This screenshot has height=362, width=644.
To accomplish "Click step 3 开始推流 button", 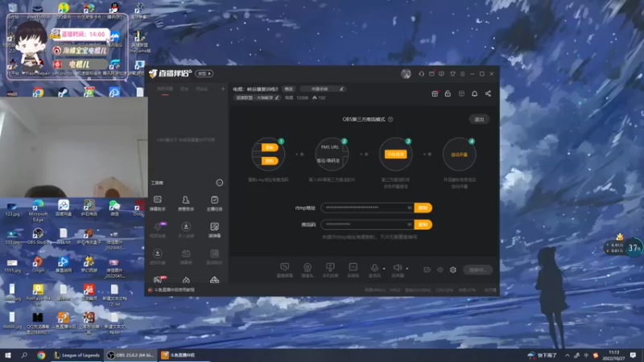I will pyautogui.click(x=395, y=154).
